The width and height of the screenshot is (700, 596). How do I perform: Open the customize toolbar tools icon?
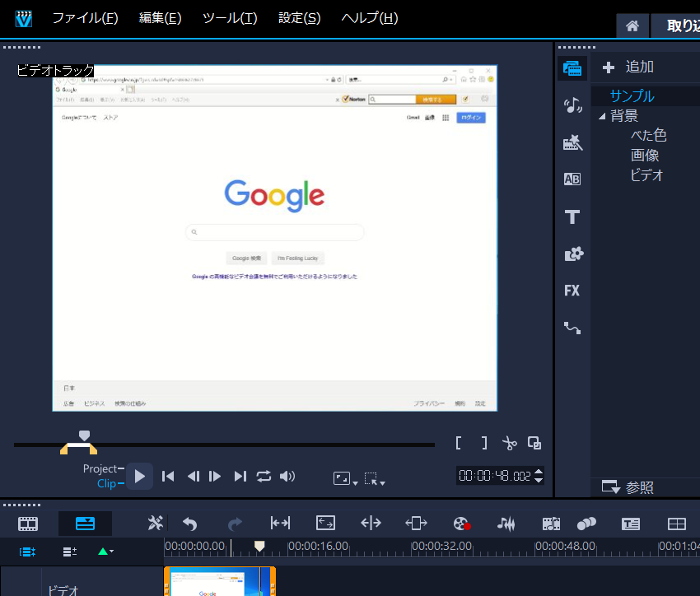click(x=155, y=523)
